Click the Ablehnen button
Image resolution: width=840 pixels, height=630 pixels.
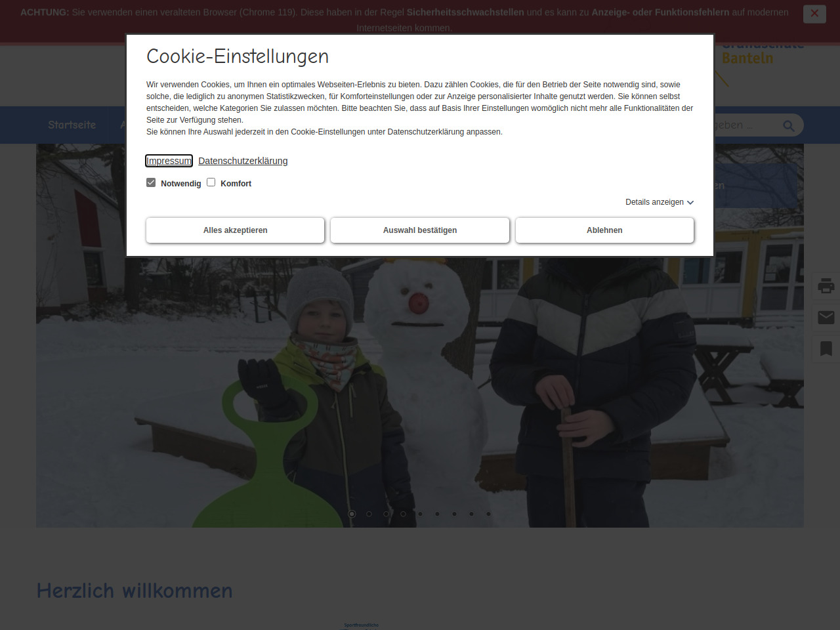[x=604, y=230]
